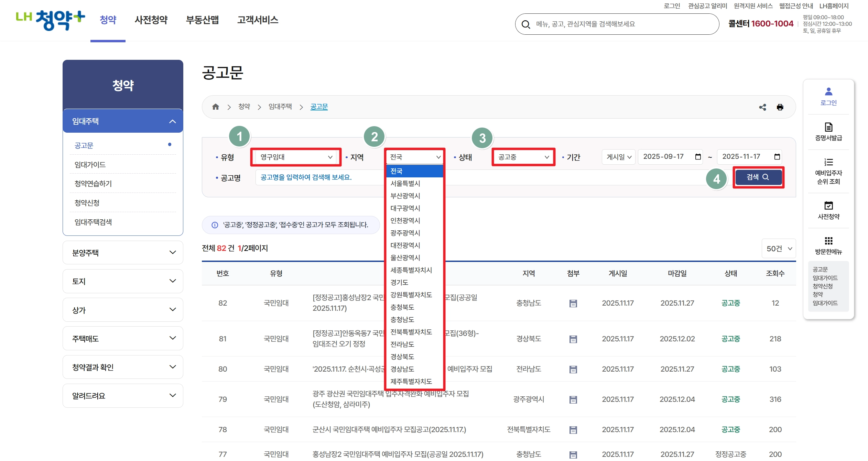Open the 고객서비스 menu
The image size is (868, 461).
(258, 20)
